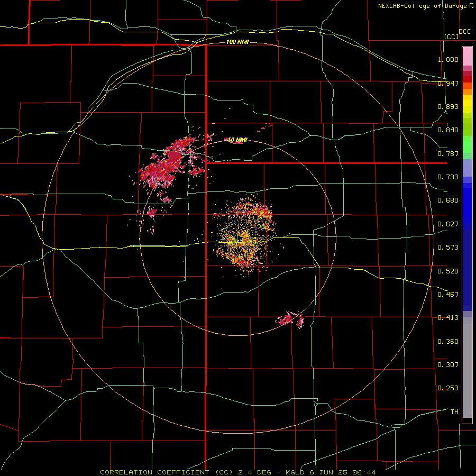Screen dimensions: 476x476
Task: Click the 06:44 timestamp
Action: (365, 472)
